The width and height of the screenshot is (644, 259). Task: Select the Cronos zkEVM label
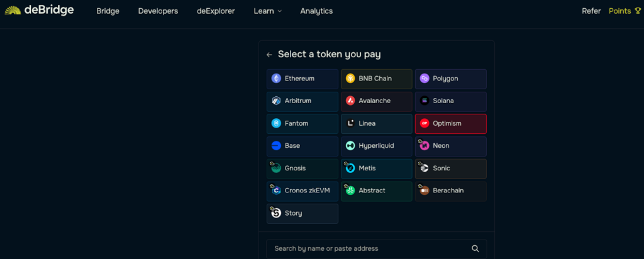308,191
